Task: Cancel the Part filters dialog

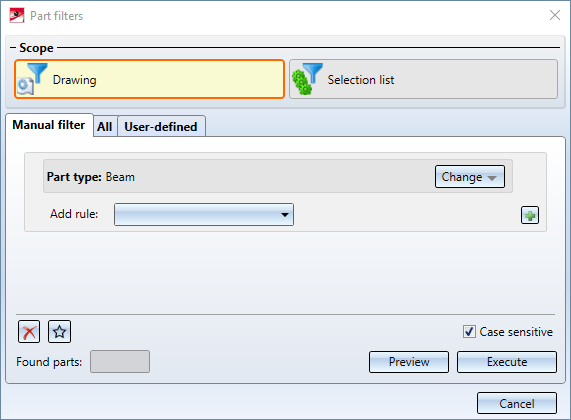Action: click(517, 403)
